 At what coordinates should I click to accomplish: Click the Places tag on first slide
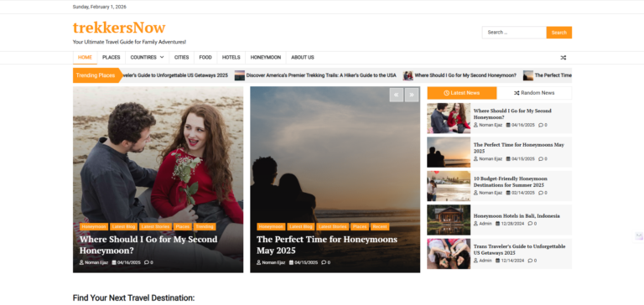click(182, 226)
